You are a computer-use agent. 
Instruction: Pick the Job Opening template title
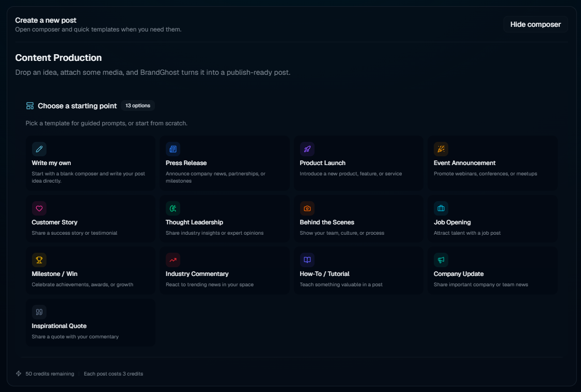point(452,222)
